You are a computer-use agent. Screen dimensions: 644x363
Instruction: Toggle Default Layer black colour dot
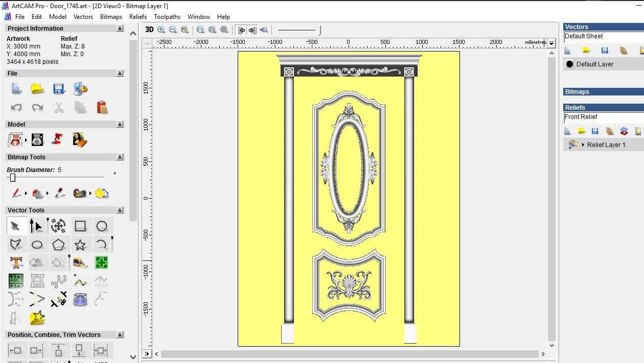pyautogui.click(x=569, y=64)
